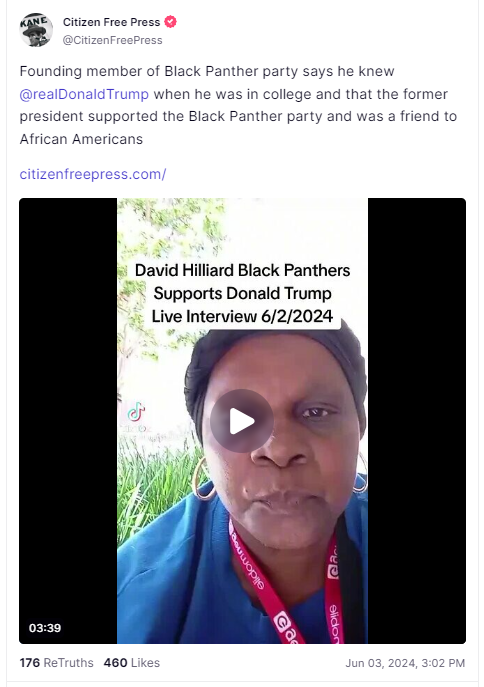Open the post timestamp Jun 03, 2024

coord(405,663)
